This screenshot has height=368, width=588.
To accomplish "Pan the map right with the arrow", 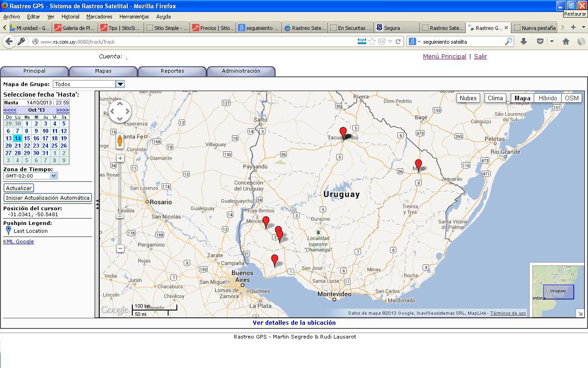I will point(127,111).
